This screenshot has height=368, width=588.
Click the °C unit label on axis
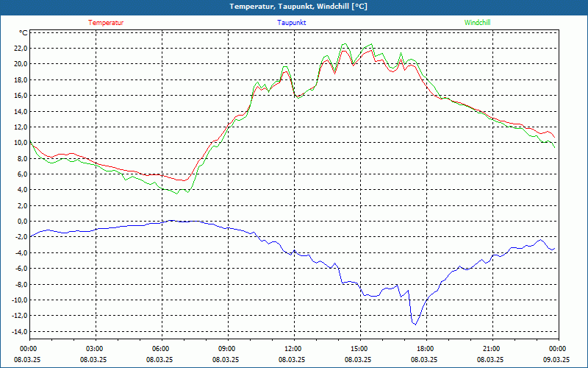23,33
